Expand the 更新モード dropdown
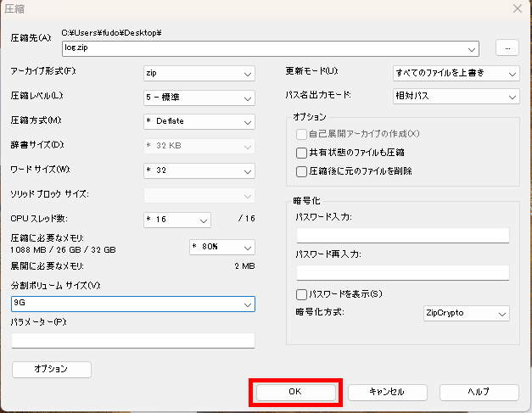The width and height of the screenshot is (532, 413). point(456,74)
